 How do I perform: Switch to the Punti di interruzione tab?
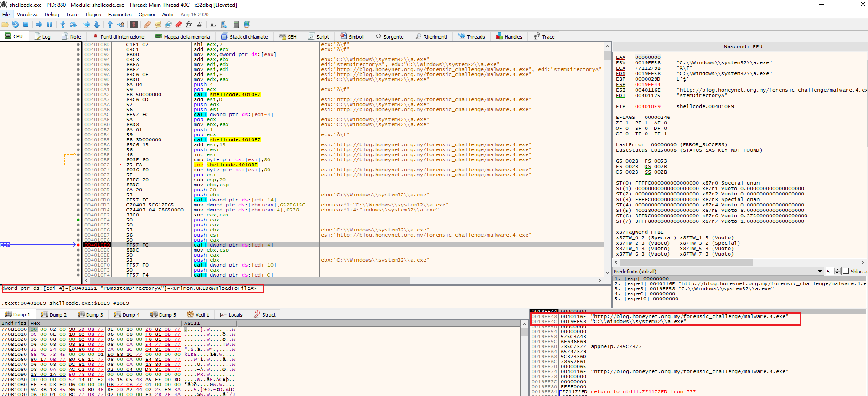118,37
